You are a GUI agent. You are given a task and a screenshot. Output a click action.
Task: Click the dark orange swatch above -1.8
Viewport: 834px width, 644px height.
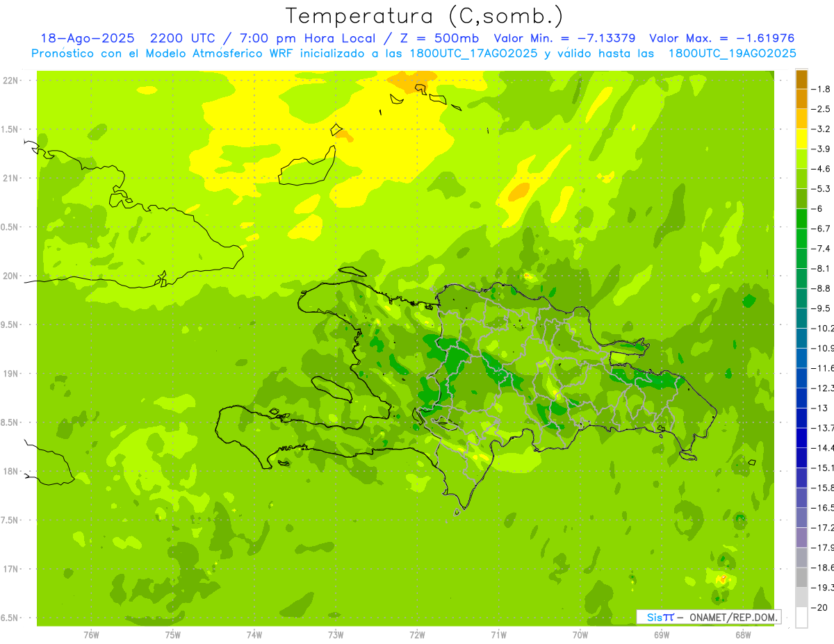pos(802,79)
